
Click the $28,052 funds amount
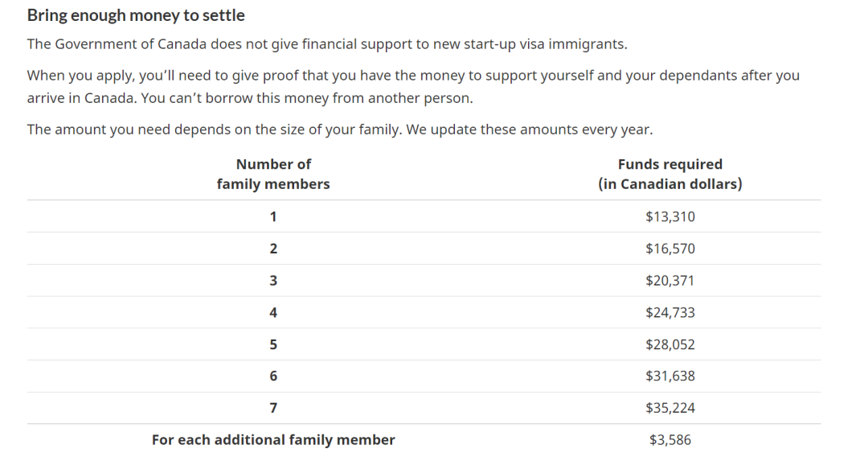tap(669, 345)
